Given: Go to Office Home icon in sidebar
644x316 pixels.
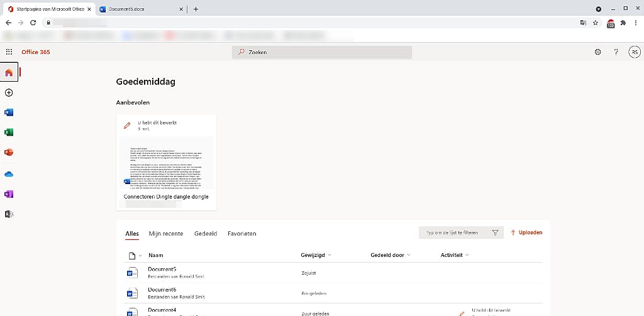Looking at the screenshot, I should 9,73.
